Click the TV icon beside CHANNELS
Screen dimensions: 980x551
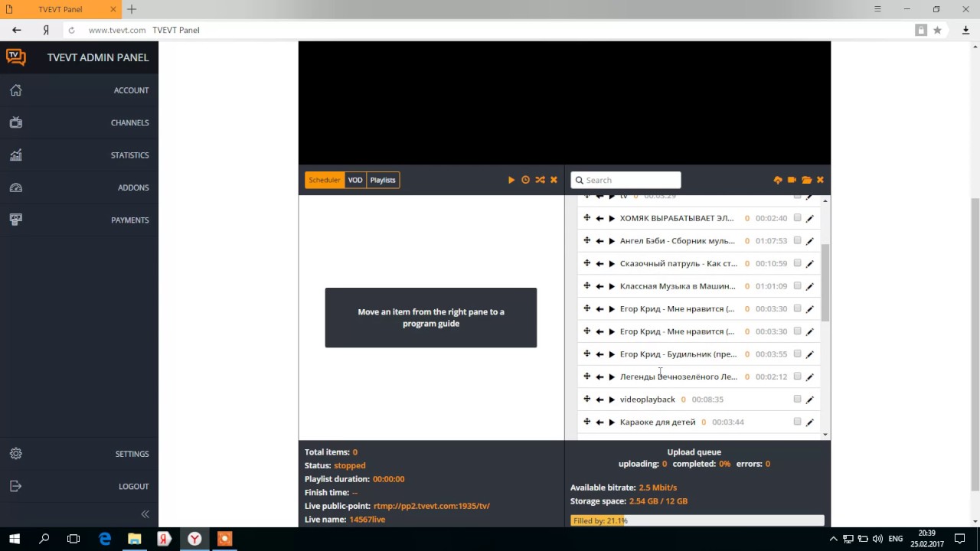point(16,122)
